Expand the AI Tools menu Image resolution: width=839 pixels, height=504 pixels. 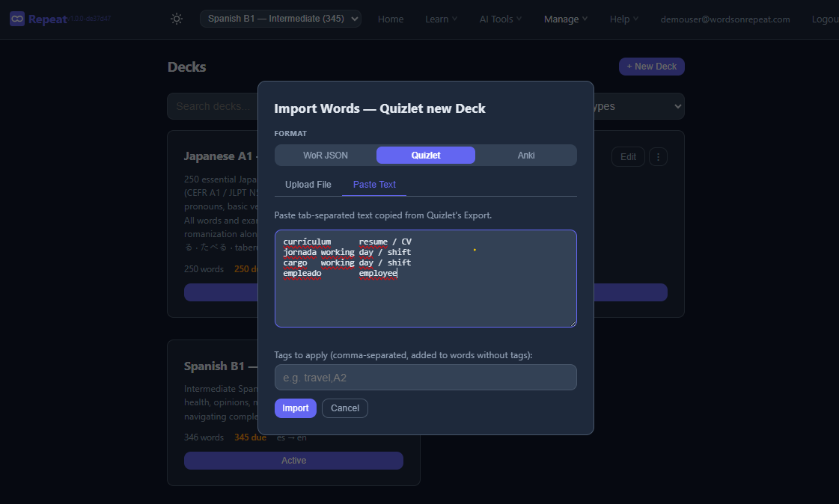[500, 19]
